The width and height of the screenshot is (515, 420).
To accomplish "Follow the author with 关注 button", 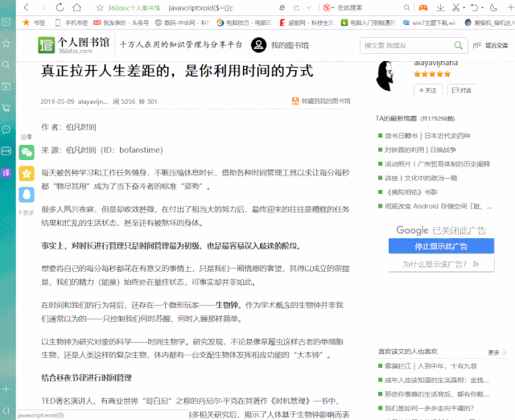I will pyautogui.click(x=428, y=90).
